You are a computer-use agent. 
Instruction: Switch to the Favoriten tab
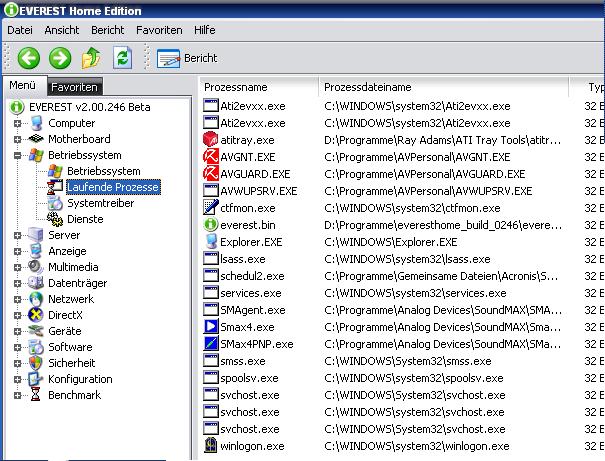point(74,87)
